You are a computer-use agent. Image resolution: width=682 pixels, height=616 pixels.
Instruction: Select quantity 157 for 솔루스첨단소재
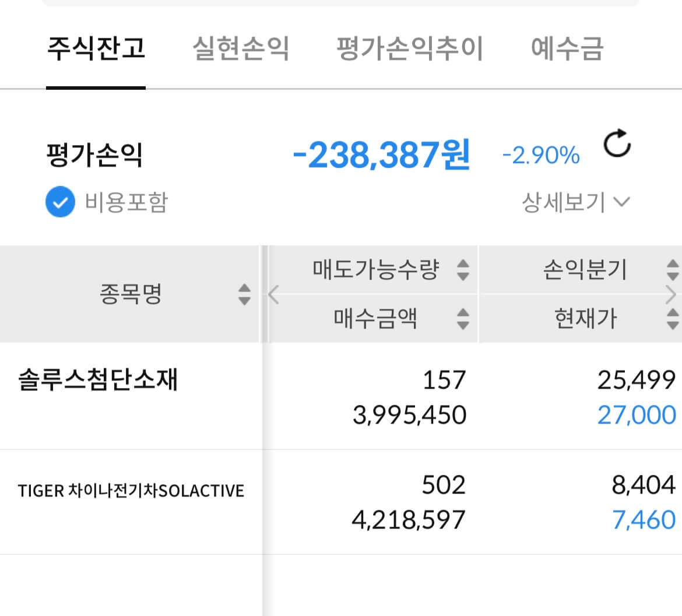click(444, 380)
